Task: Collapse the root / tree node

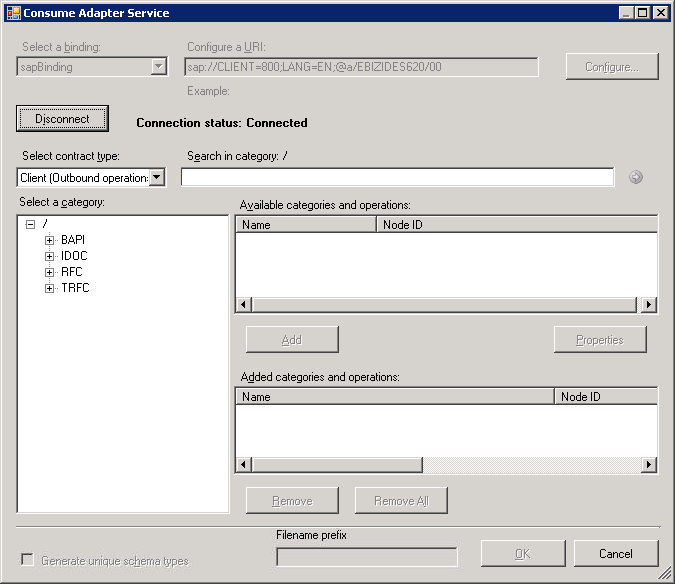Action: [x=30, y=224]
